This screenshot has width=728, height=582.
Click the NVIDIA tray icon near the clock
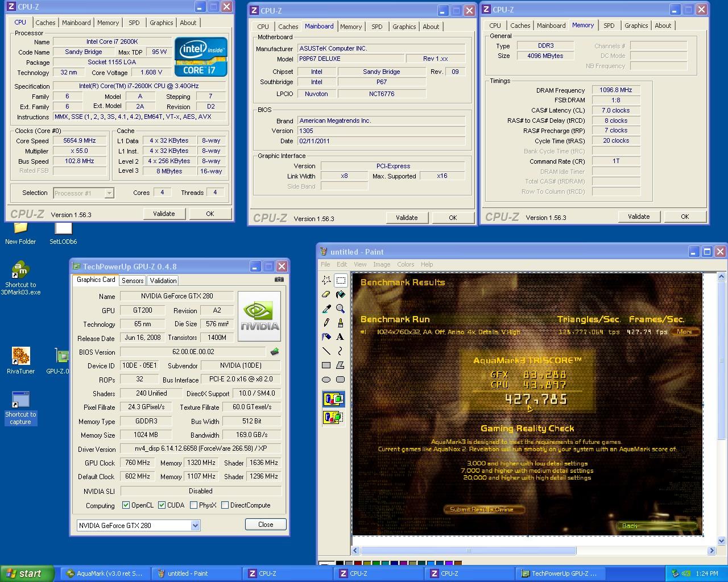coord(686,573)
